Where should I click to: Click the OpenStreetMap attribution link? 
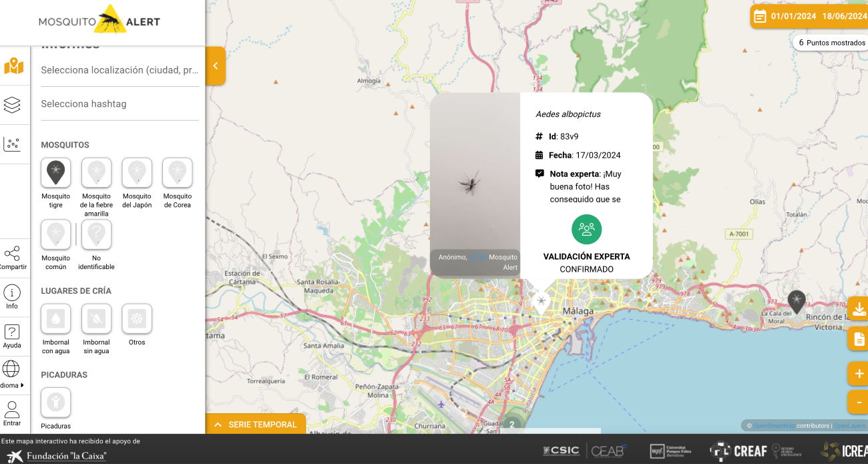pos(774,426)
